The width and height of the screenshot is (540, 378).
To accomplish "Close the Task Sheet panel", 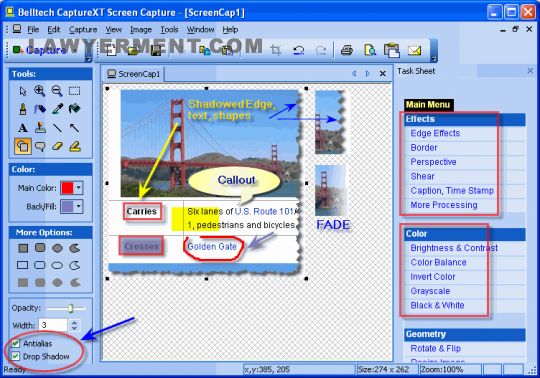I will tap(530, 71).
